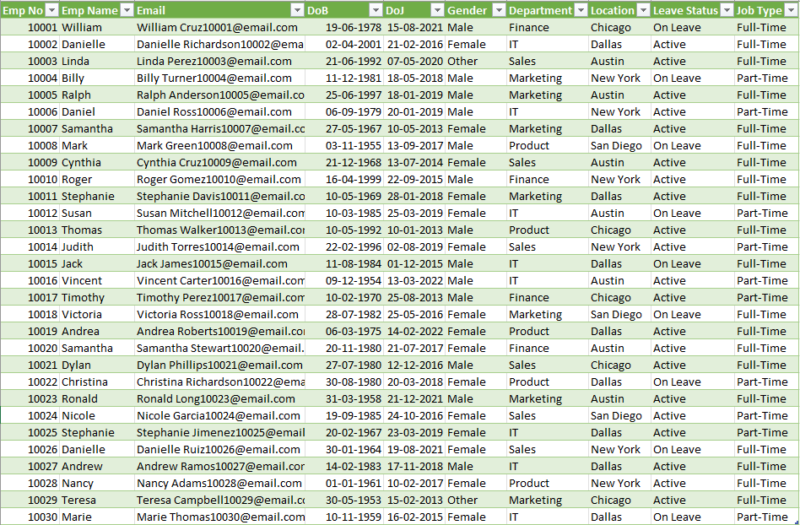
Task: Select Danielle Ruiz's Leave Status cell On Leave
Action: tap(693, 449)
